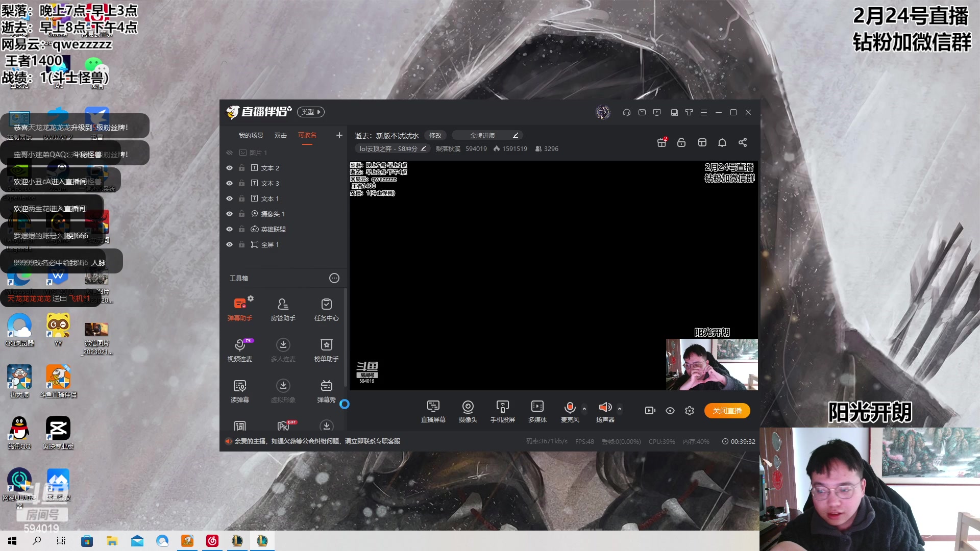
Task: Click 修改 to edit stream title
Action: [435, 135]
